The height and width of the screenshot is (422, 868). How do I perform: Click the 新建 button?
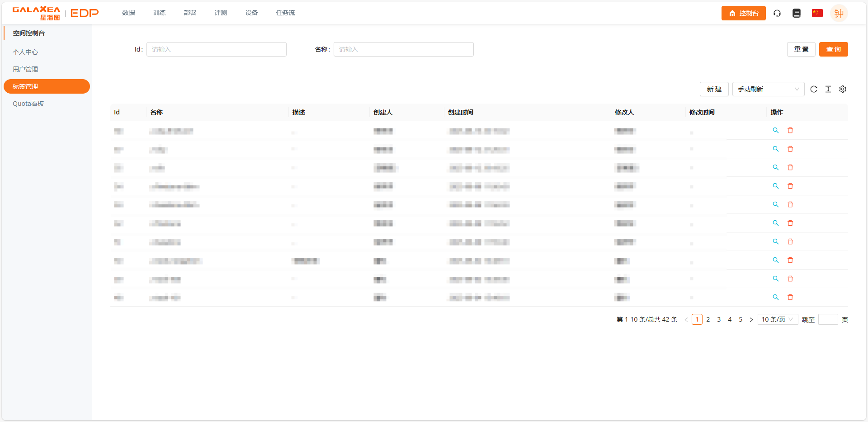714,89
